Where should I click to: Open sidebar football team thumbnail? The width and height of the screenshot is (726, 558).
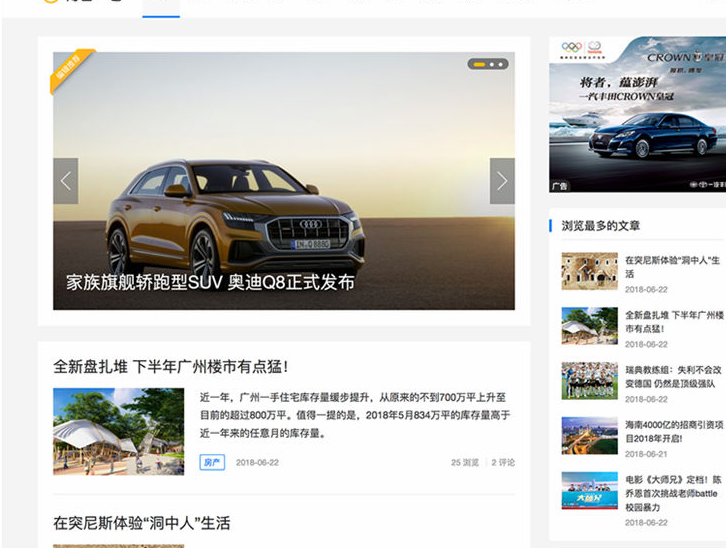[589, 381]
